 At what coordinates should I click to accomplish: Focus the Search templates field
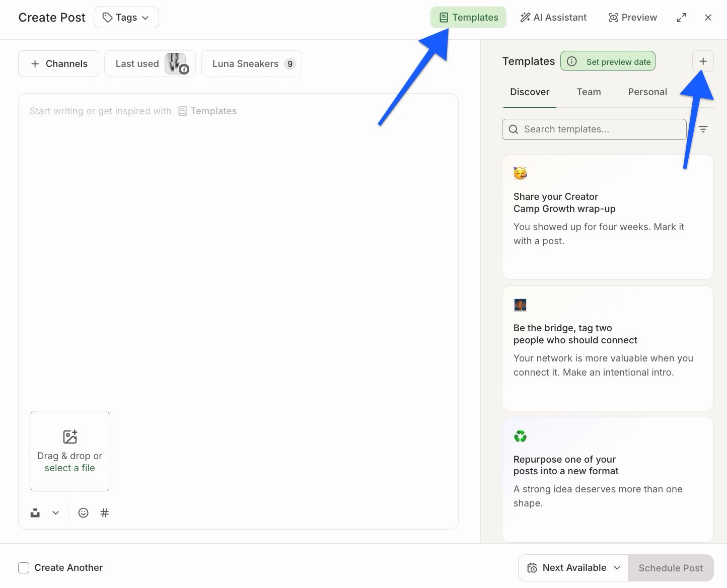[594, 129]
